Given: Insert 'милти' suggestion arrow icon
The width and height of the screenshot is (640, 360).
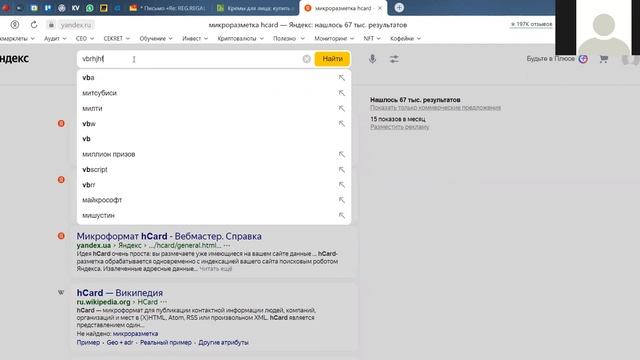Looking at the screenshot, I should [x=342, y=109].
